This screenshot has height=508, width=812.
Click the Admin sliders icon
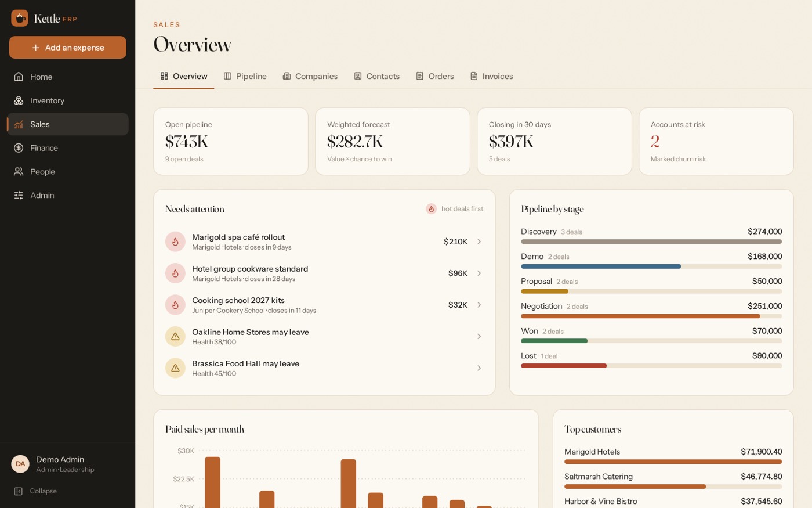coord(19,196)
